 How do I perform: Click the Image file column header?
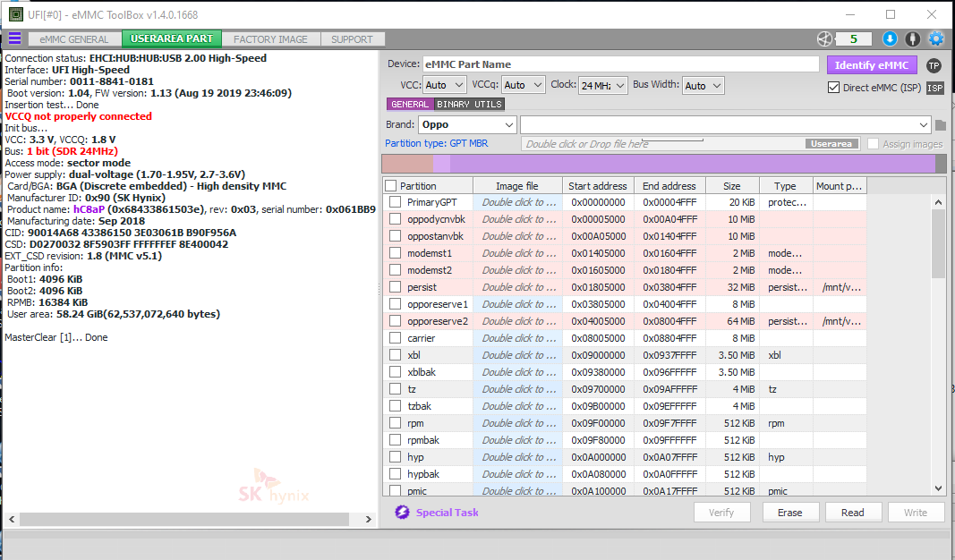(517, 186)
